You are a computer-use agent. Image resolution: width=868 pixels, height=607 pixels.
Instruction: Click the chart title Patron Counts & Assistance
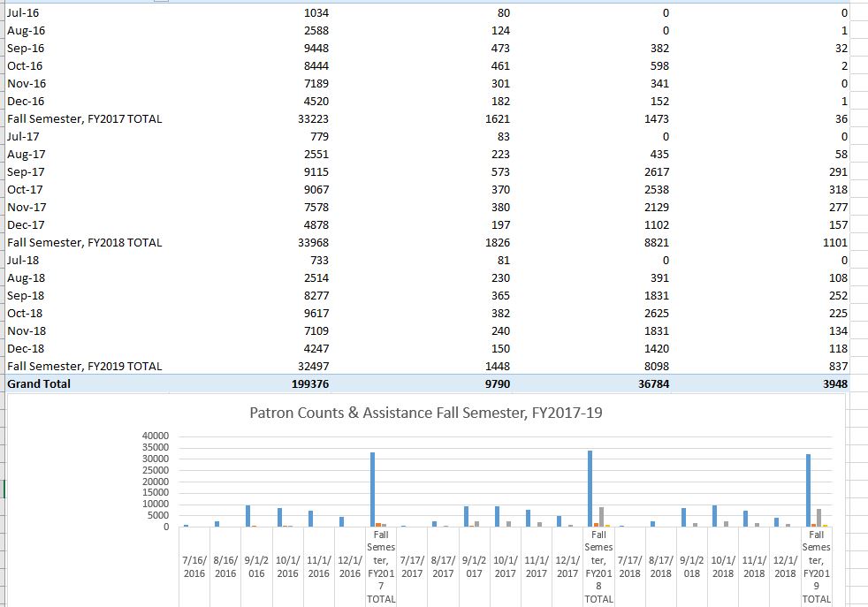(x=426, y=413)
